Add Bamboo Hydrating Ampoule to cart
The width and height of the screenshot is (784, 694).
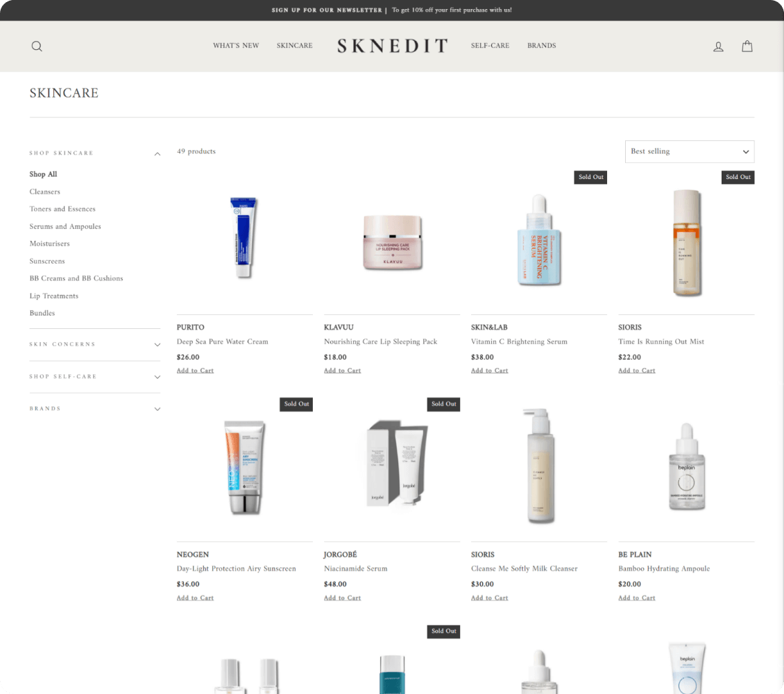click(x=636, y=598)
